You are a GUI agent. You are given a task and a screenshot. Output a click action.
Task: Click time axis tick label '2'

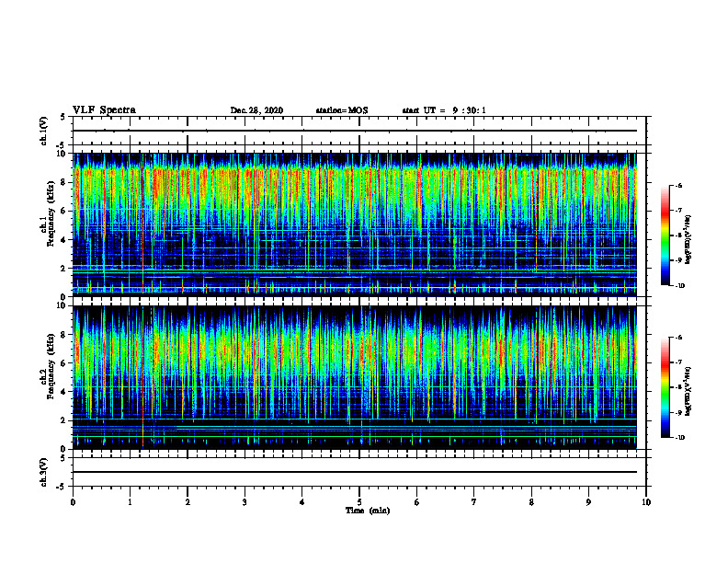click(x=188, y=502)
